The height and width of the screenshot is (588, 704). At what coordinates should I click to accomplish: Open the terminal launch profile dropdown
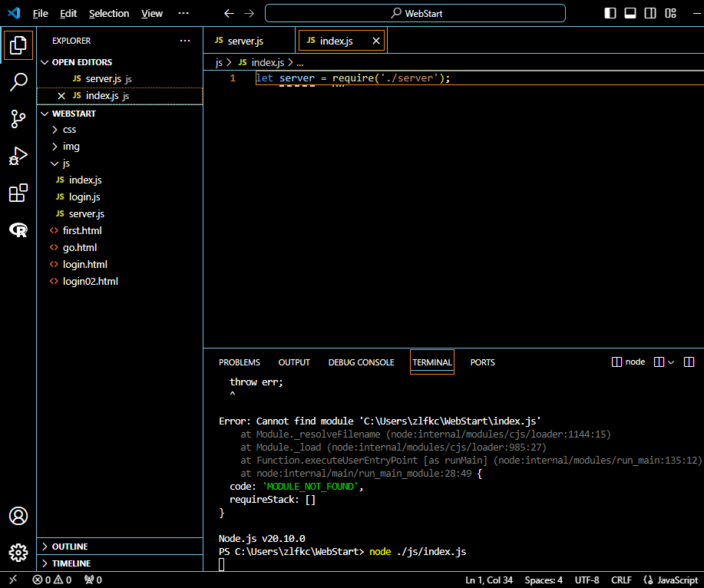(671, 362)
